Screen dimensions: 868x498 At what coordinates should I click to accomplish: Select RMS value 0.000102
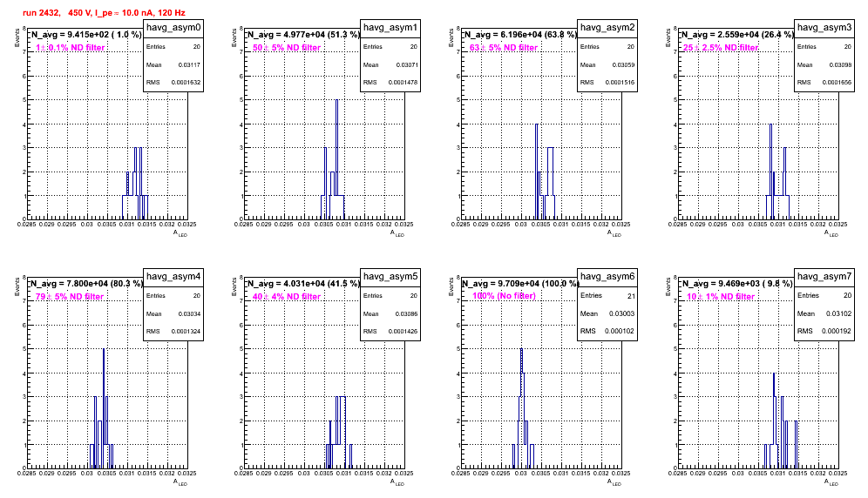pyautogui.click(x=620, y=331)
